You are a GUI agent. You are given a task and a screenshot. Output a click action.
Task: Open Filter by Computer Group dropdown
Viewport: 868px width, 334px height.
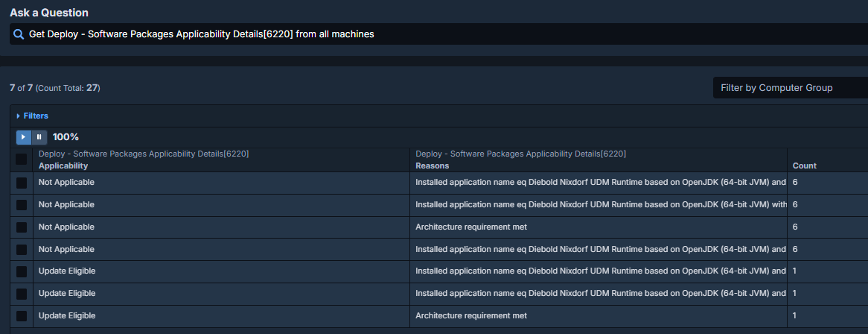pos(789,88)
